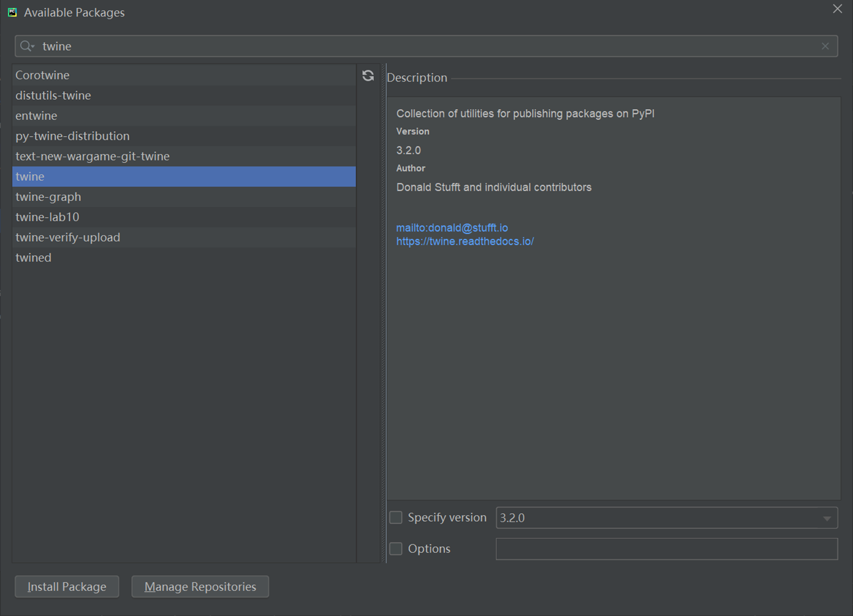853x616 pixels.
Task: Open the mailto:donald@stufft.io link
Action: pos(452,228)
